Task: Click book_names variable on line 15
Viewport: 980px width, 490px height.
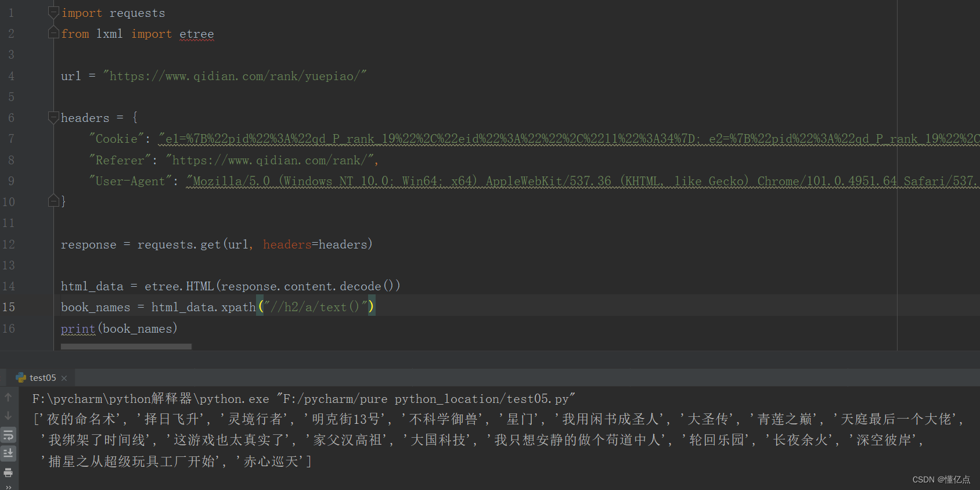Action: pos(96,307)
